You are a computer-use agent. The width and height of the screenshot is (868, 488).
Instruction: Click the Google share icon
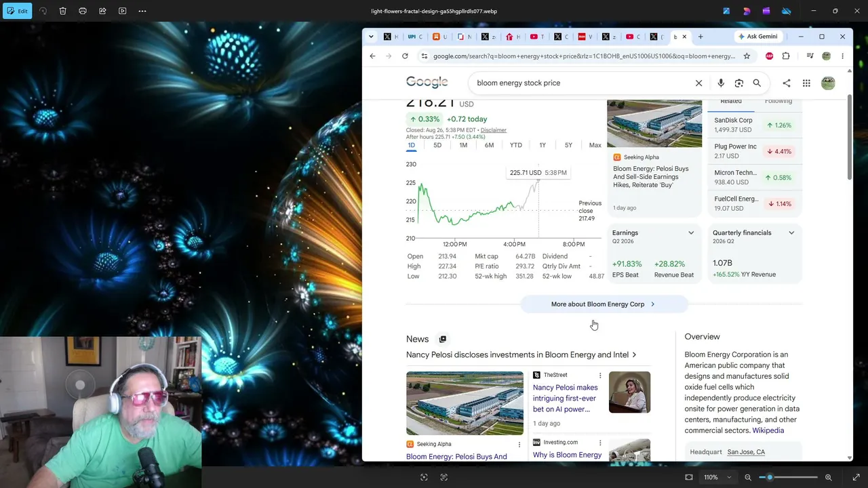tap(786, 83)
